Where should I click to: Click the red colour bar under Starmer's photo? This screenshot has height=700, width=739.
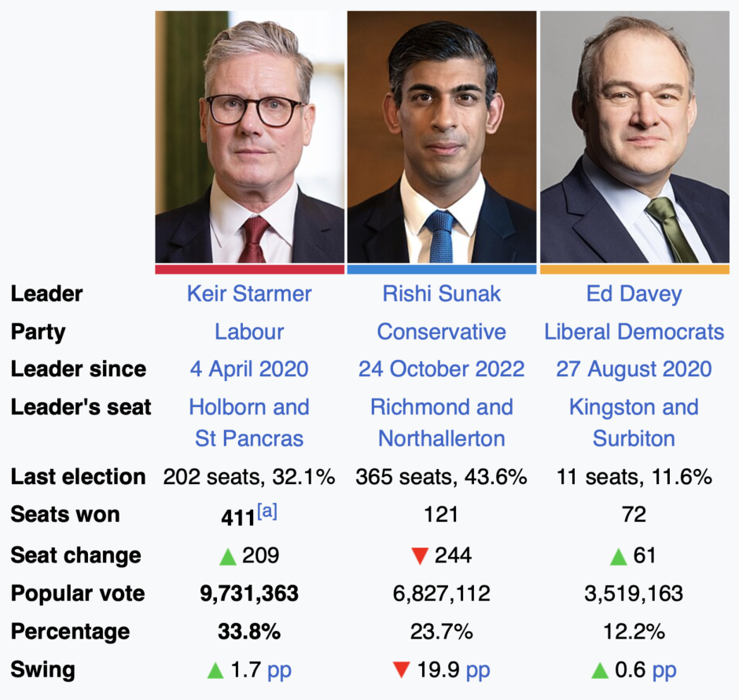pos(249,269)
